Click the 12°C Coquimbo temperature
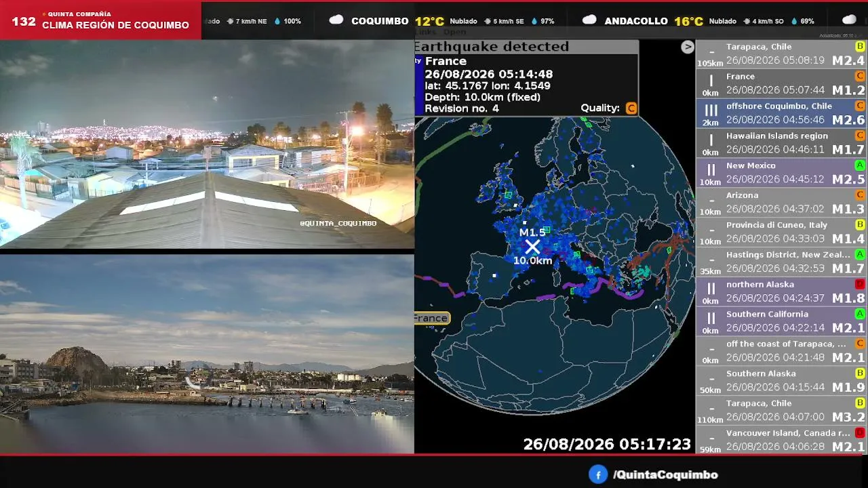868x488 pixels. pyautogui.click(x=429, y=21)
